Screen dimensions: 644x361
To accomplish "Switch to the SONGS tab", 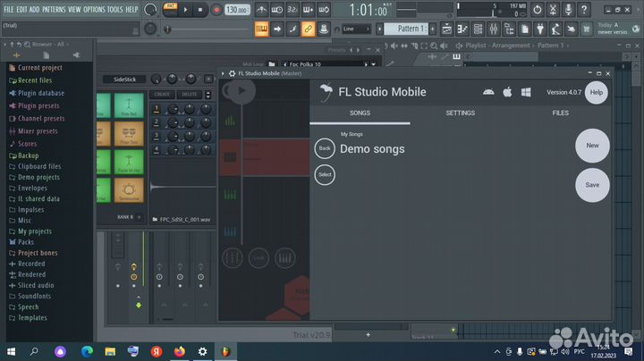I will 360,113.
